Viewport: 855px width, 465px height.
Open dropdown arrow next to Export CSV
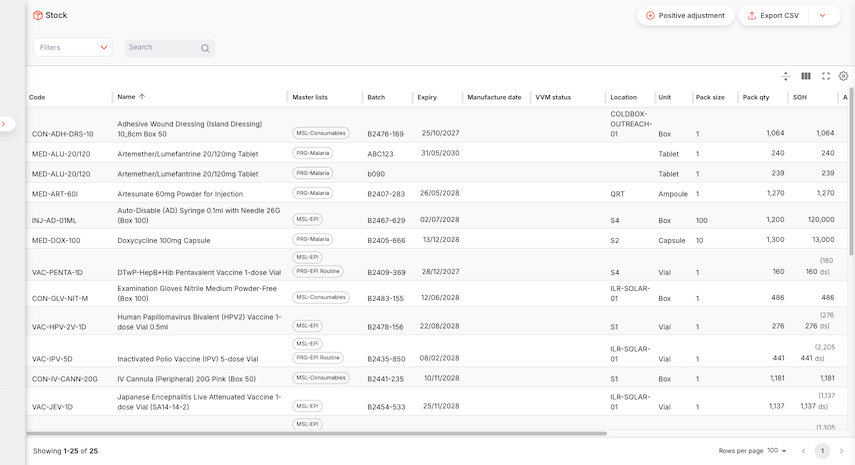[822, 15]
